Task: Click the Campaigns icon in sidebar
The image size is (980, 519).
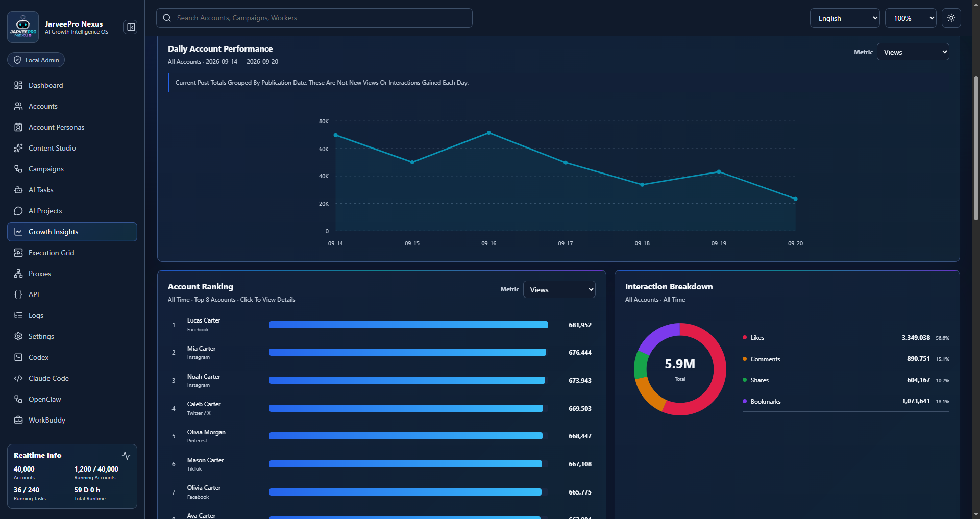Action: 18,169
